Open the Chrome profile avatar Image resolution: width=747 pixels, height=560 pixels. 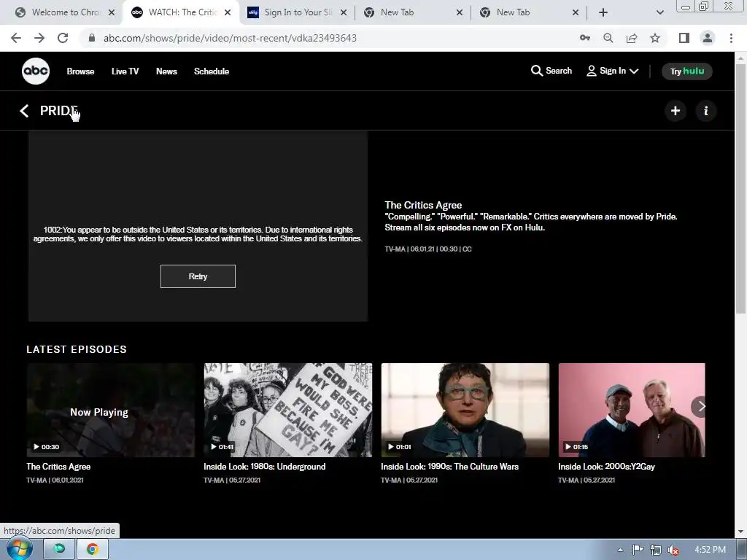[x=708, y=38]
